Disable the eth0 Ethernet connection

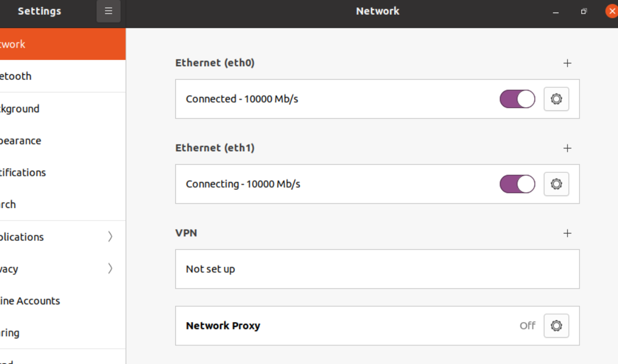(517, 99)
